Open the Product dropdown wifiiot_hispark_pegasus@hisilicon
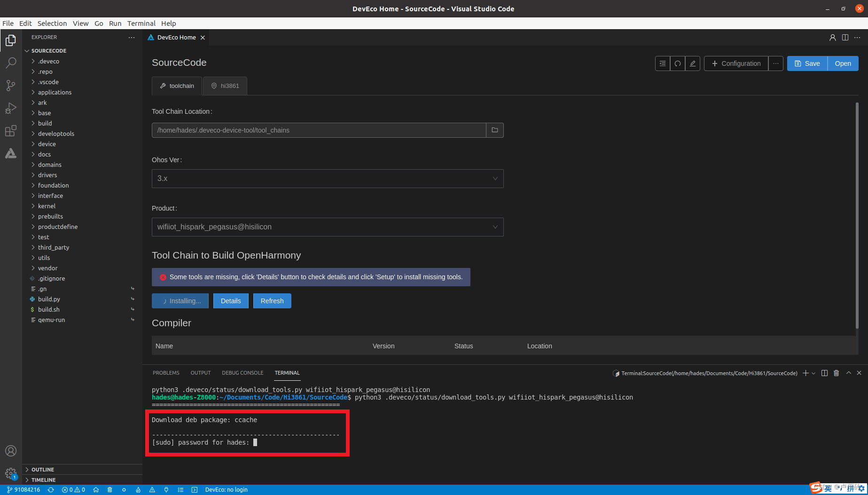The image size is (868, 495). coord(328,227)
